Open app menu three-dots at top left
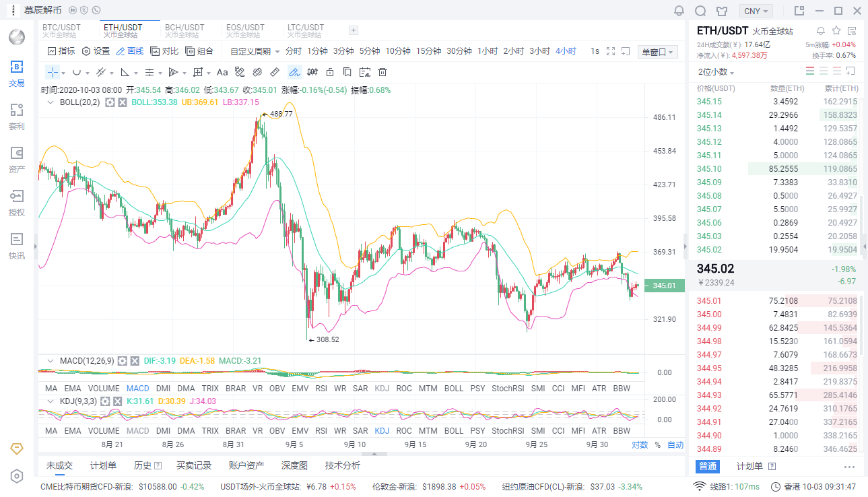Viewport: 868px width, 497px height. tap(13, 11)
